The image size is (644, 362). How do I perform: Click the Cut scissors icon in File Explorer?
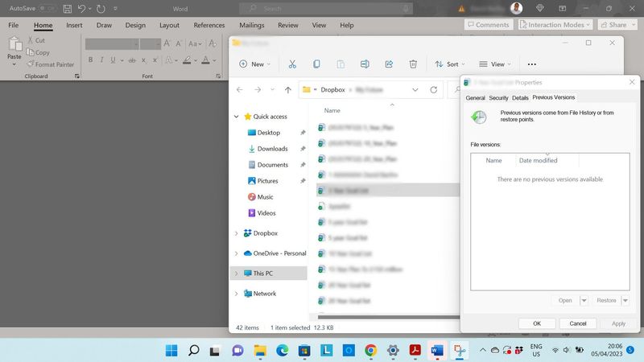(x=292, y=64)
